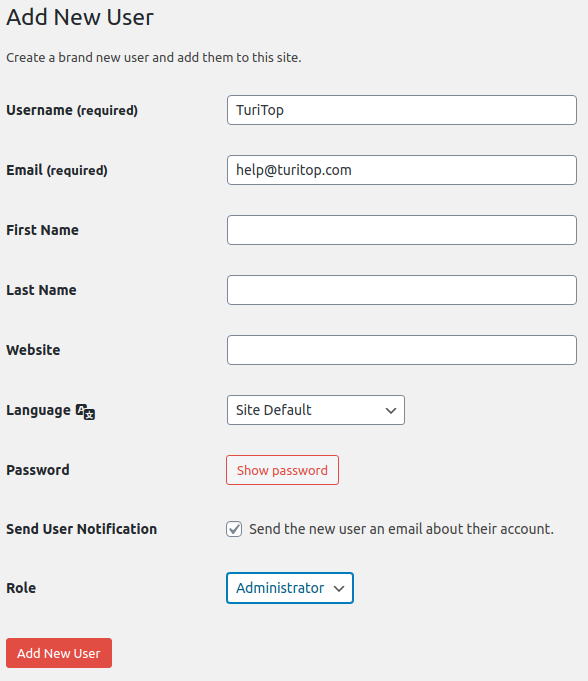Toggle the Send User Notification checkbox

tap(234, 529)
